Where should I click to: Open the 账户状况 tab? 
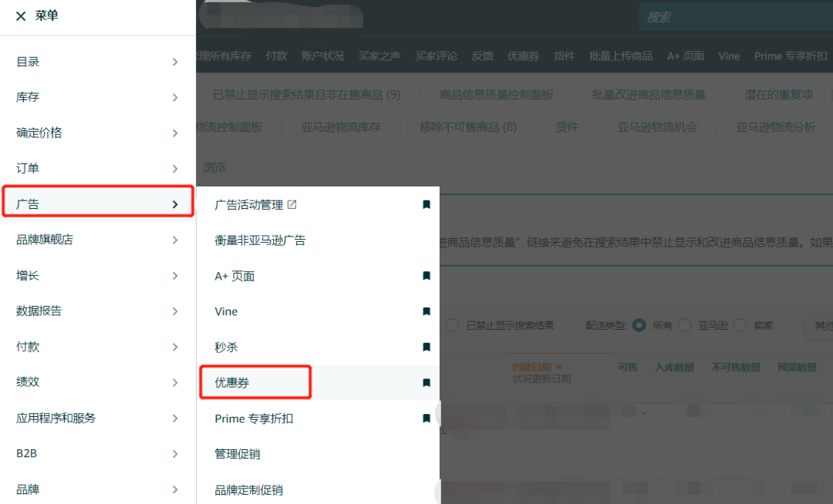[x=323, y=55]
